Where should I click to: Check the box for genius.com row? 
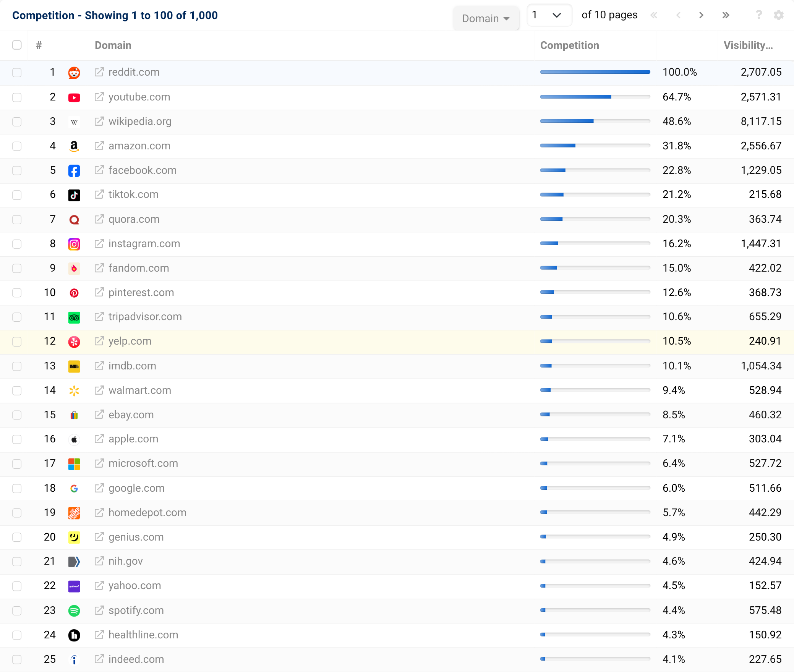click(17, 537)
